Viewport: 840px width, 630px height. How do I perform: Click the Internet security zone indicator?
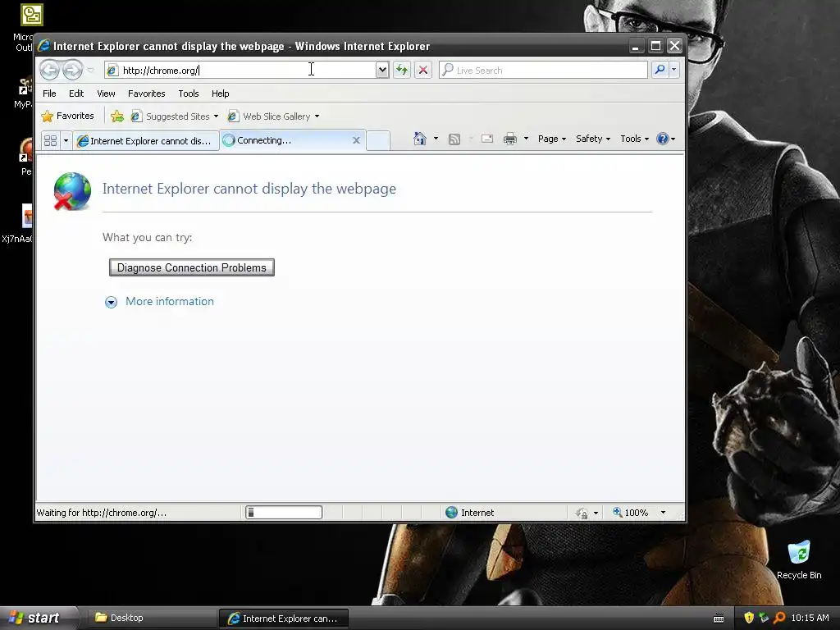pos(470,512)
